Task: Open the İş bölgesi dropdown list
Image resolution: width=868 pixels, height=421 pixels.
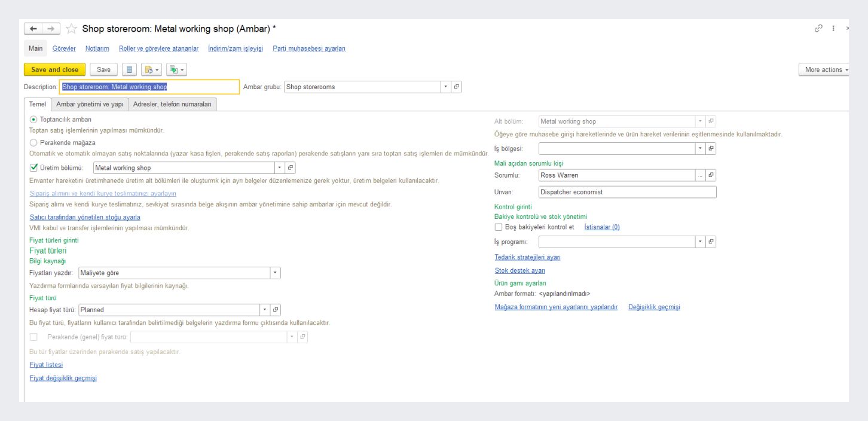Action: [x=701, y=148]
